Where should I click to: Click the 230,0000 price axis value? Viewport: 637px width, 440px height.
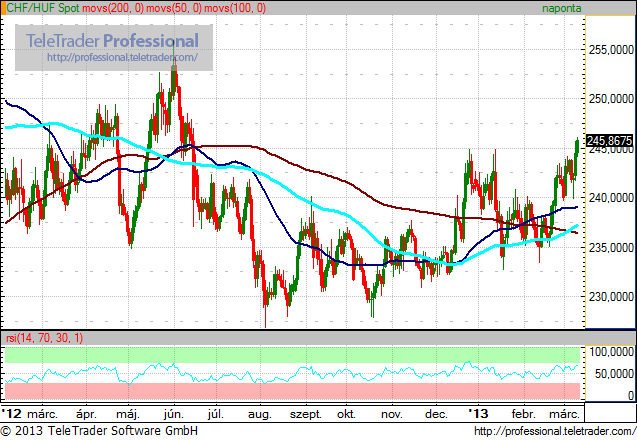coord(611,297)
